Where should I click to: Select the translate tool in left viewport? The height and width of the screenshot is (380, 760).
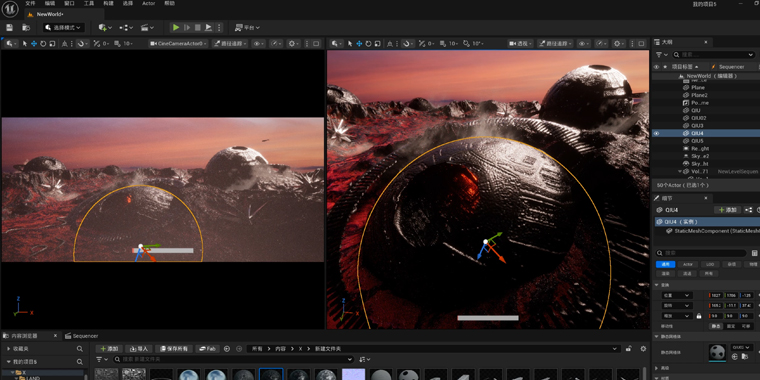[34, 44]
